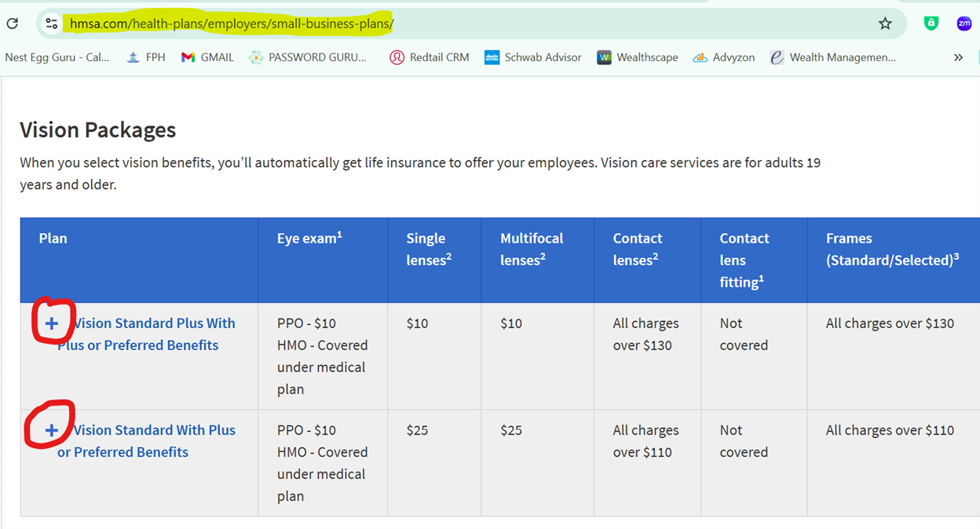Open the purple zm profile icon
The height and width of the screenshot is (529, 980).
[x=964, y=24]
